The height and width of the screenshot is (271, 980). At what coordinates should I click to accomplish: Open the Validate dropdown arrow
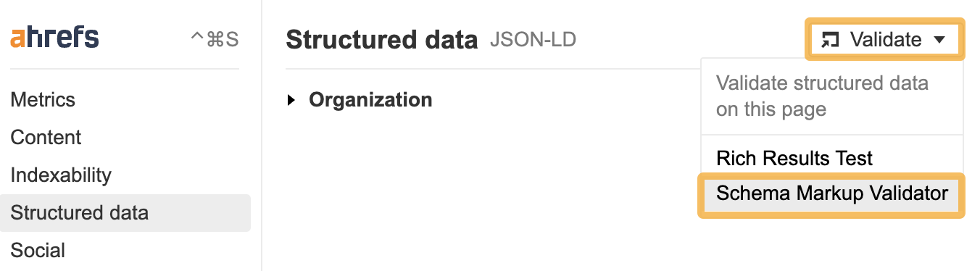(x=939, y=40)
